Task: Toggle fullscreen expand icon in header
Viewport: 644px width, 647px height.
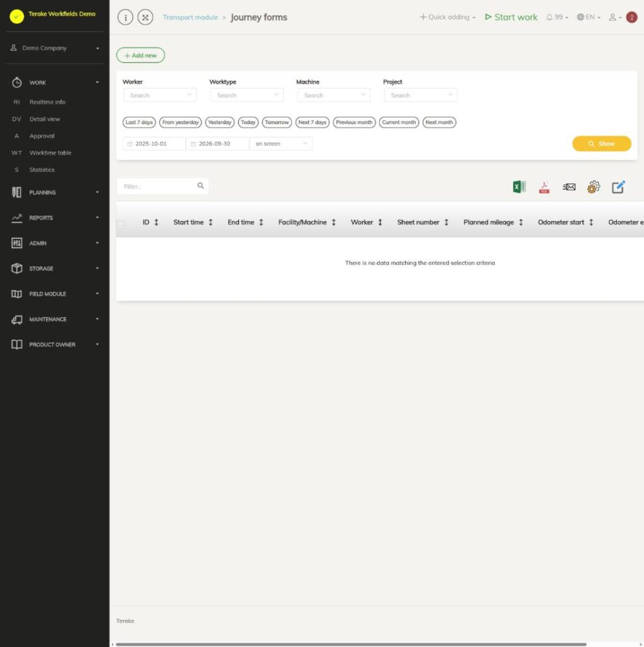Action: 145,17
